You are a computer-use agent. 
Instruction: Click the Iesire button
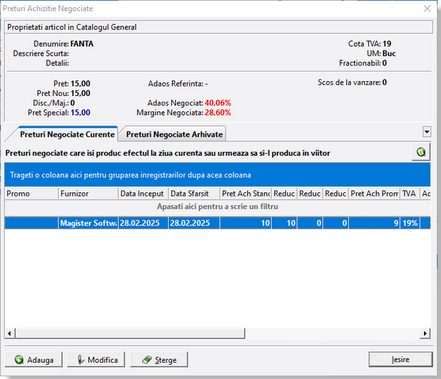pos(400,359)
